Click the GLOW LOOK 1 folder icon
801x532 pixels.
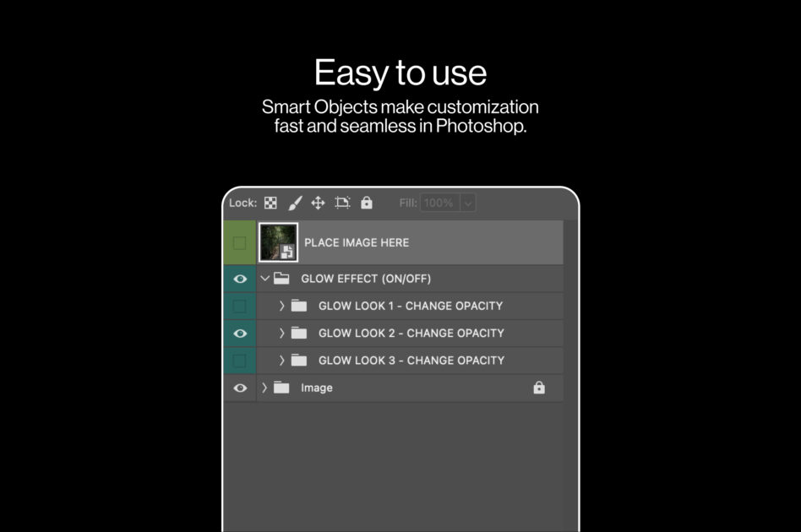(299, 306)
